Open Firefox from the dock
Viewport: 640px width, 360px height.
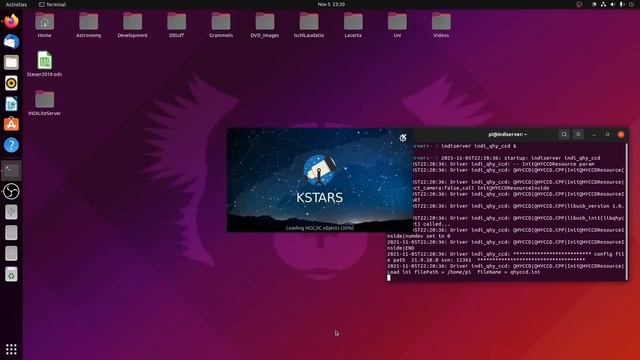[11, 21]
